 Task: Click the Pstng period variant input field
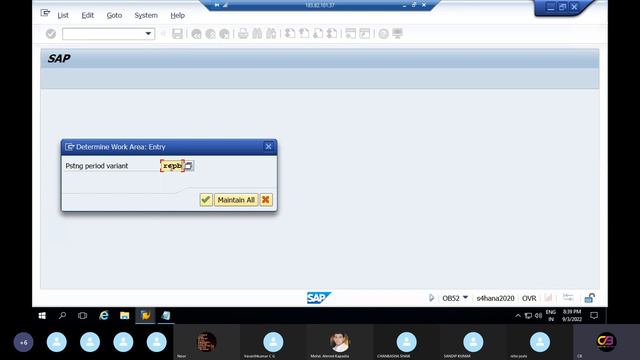[172, 166]
